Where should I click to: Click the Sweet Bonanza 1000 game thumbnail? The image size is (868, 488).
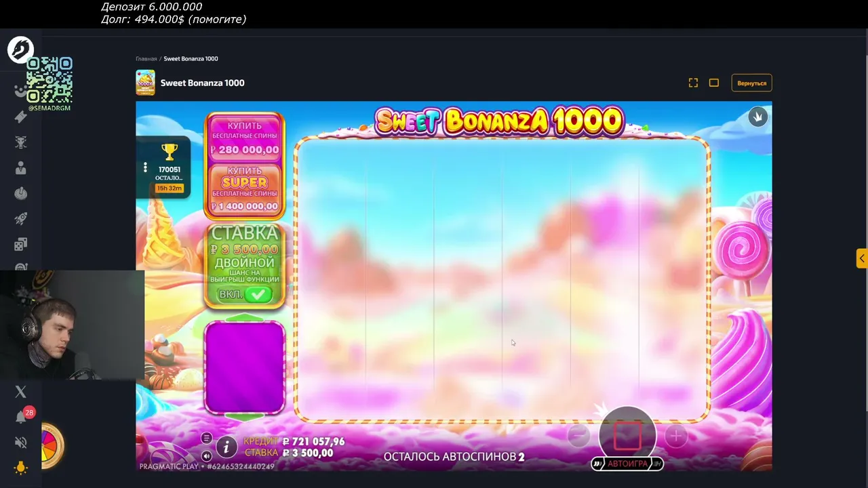coord(145,83)
